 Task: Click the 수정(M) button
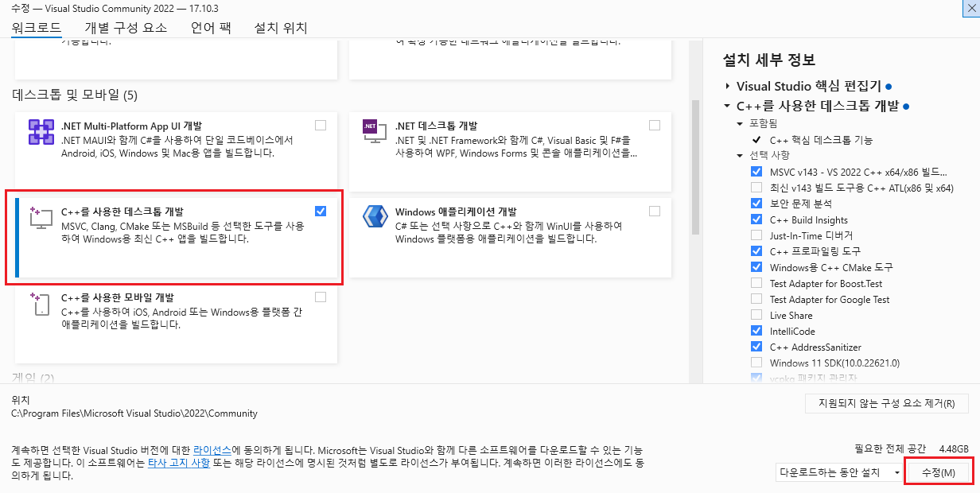(939, 472)
